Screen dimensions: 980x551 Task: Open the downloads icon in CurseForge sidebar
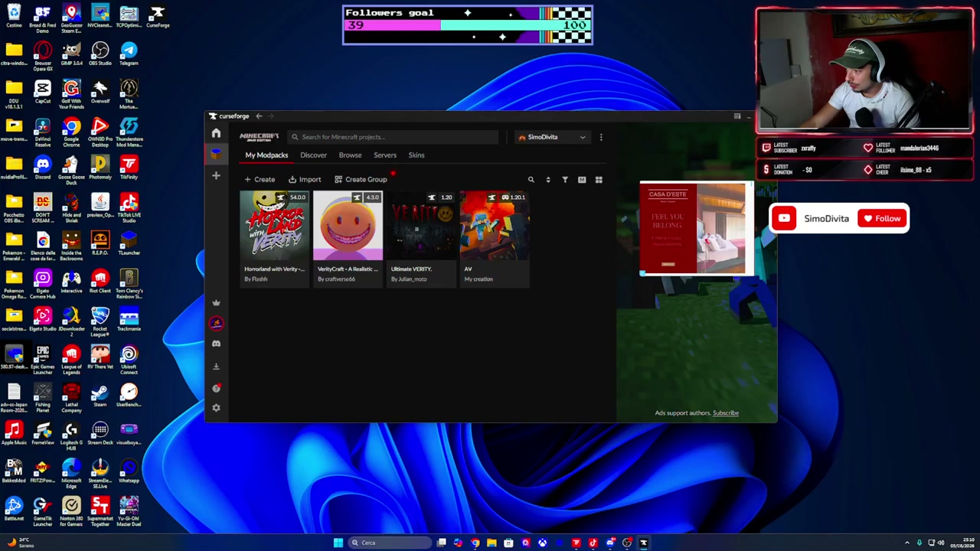[216, 367]
